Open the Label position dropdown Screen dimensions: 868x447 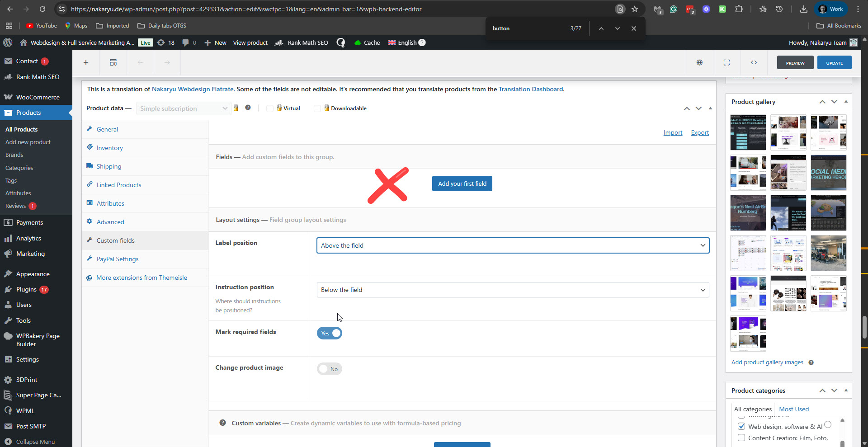(513, 245)
